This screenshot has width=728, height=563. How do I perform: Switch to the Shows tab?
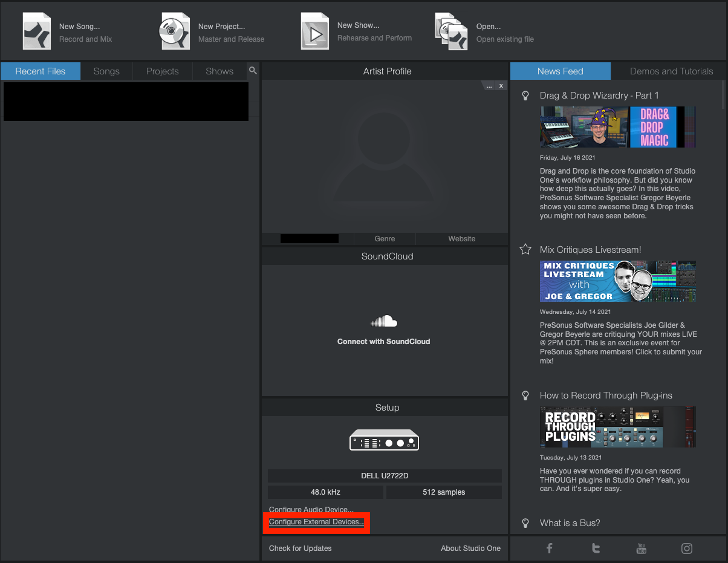(219, 71)
